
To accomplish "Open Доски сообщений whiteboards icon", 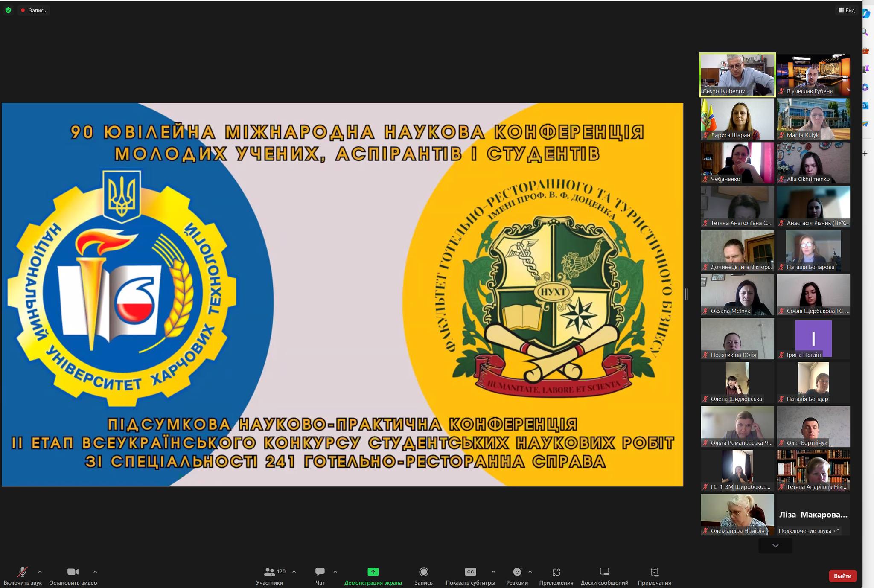I will pyautogui.click(x=604, y=572).
